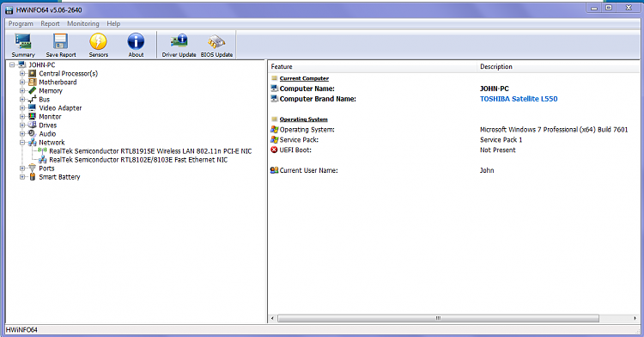Expand the Motherboard node

coord(22,83)
